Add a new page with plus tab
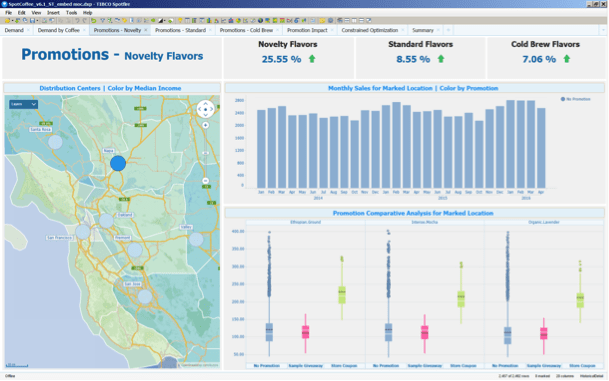Screen dimensions: 609x381 click(448, 30)
